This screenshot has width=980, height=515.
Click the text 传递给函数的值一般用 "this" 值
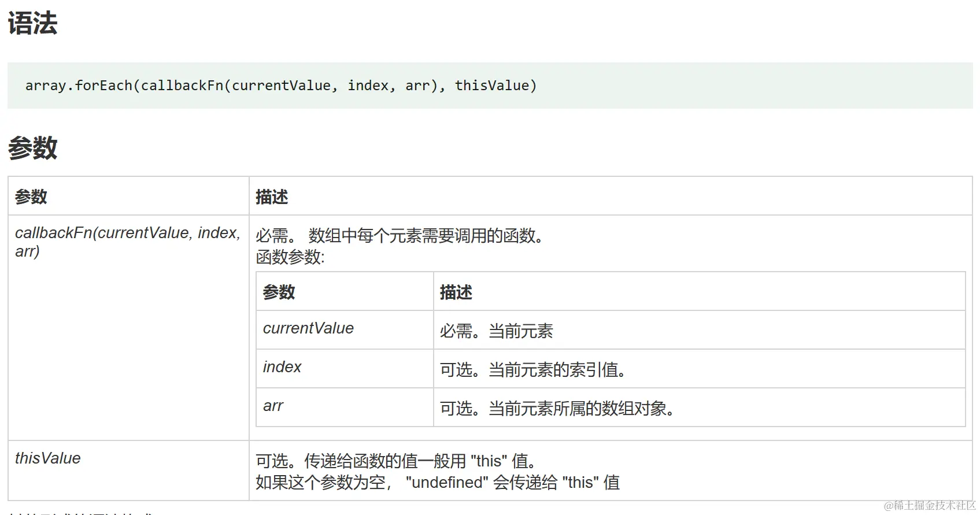point(422,461)
